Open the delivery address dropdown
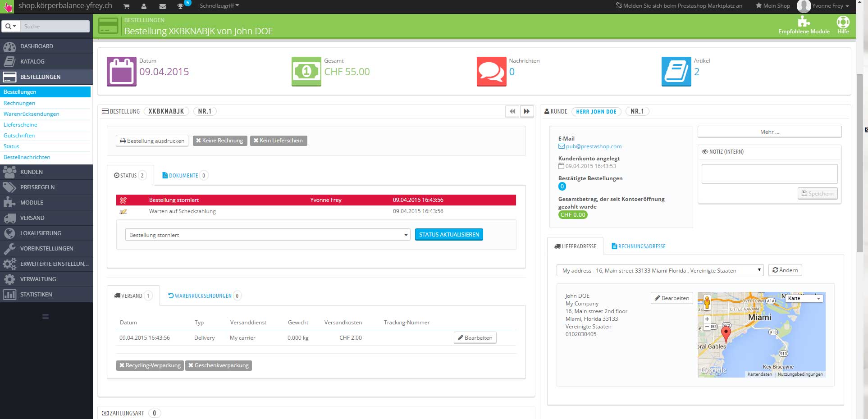The height and width of the screenshot is (419, 868). point(660,270)
